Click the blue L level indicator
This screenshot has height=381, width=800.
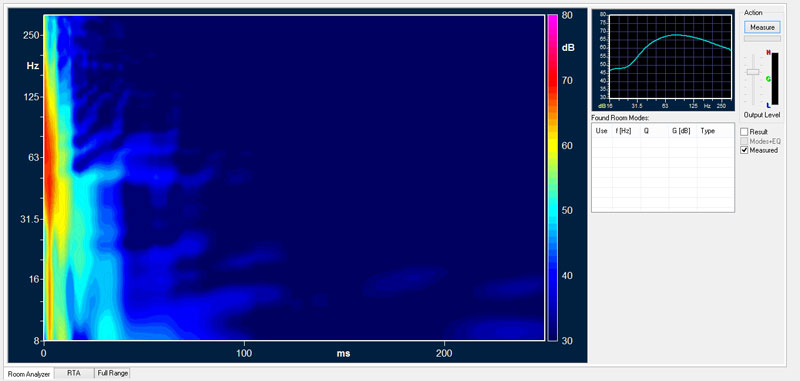pyautogui.click(x=768, y=105)
